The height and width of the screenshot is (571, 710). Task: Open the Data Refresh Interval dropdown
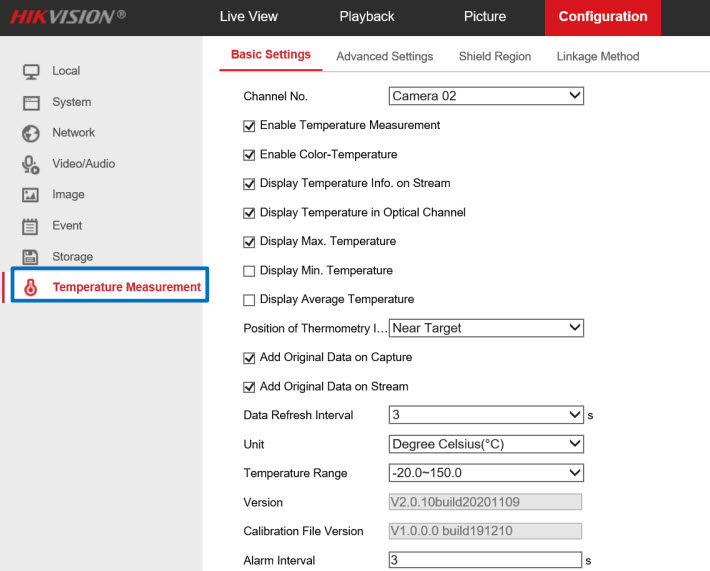click(x=486, y=415)
